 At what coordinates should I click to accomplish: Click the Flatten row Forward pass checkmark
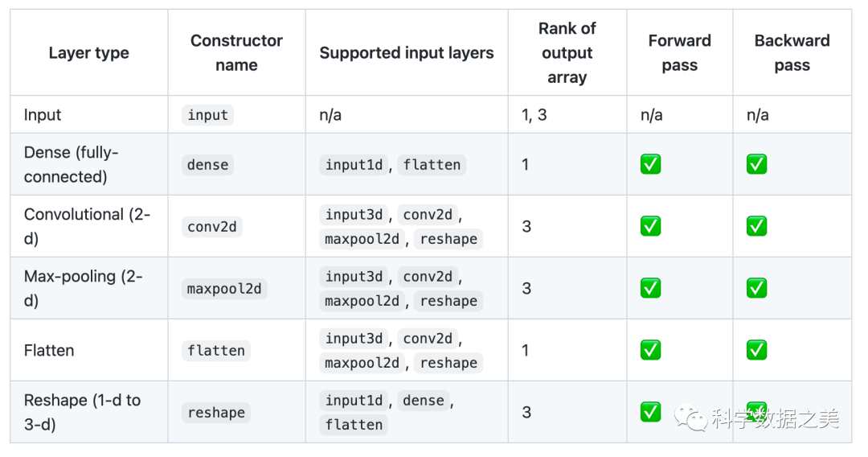pos(650,350)
